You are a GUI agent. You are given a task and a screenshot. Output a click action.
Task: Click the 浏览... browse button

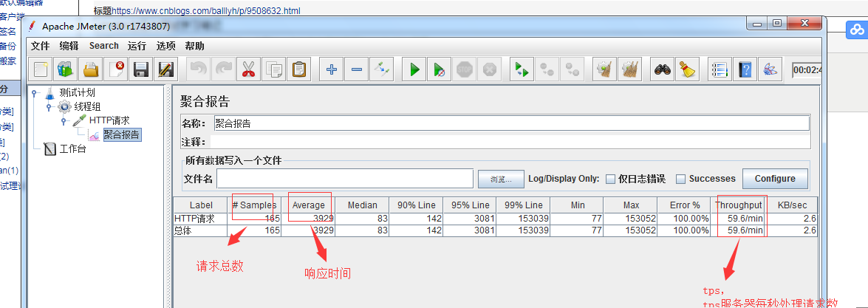coord(500,179)
